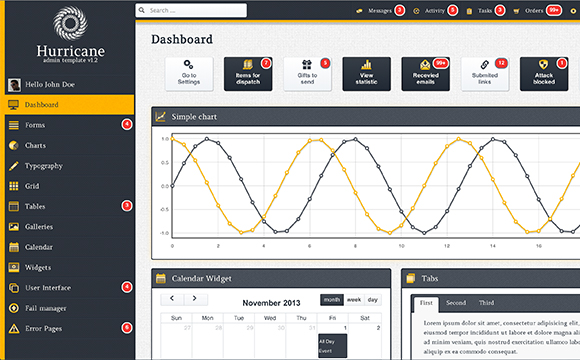Open the Items for dispatch tile
Screen dimensions: 580x360
[x=248, y=74]
